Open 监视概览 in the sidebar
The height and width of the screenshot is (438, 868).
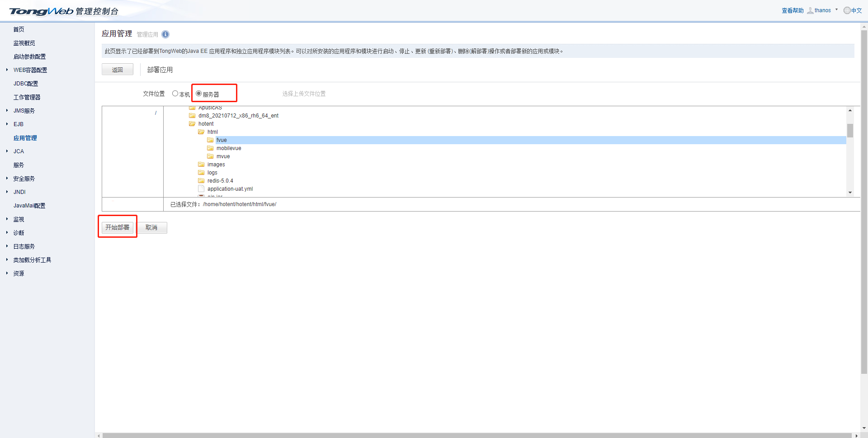[x=24, y=43]
